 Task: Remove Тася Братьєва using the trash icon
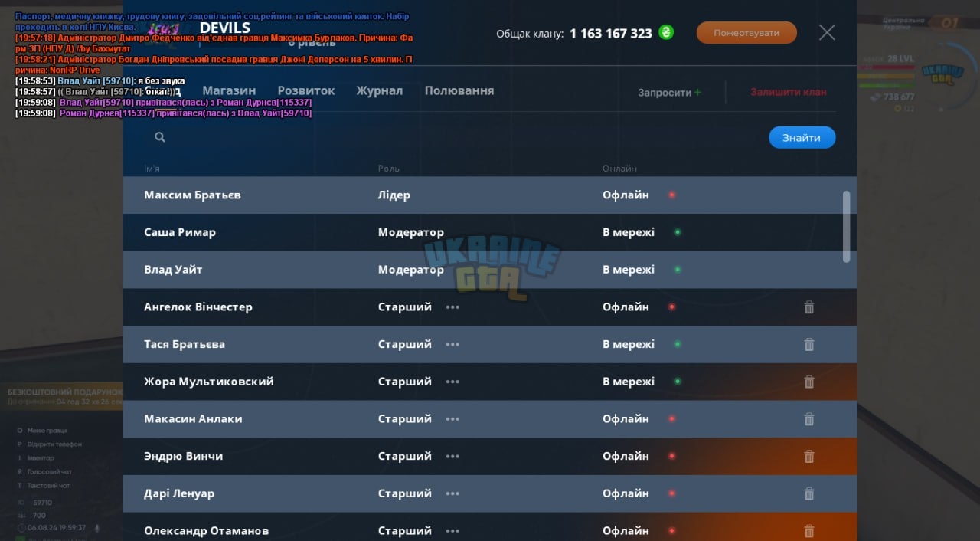(x=808, y=345)
